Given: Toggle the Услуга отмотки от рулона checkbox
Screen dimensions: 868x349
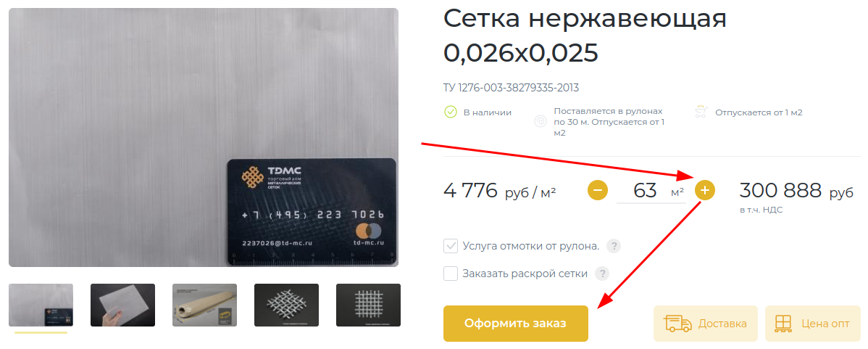Looking at the screenshot, I should (x=451, y=246).
